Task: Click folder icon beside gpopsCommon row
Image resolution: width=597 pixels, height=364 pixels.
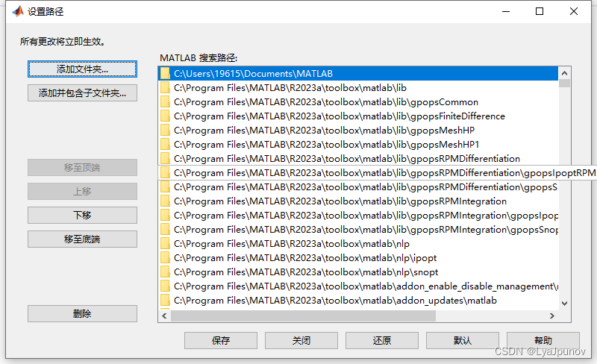Action: (x=165, y=101)
